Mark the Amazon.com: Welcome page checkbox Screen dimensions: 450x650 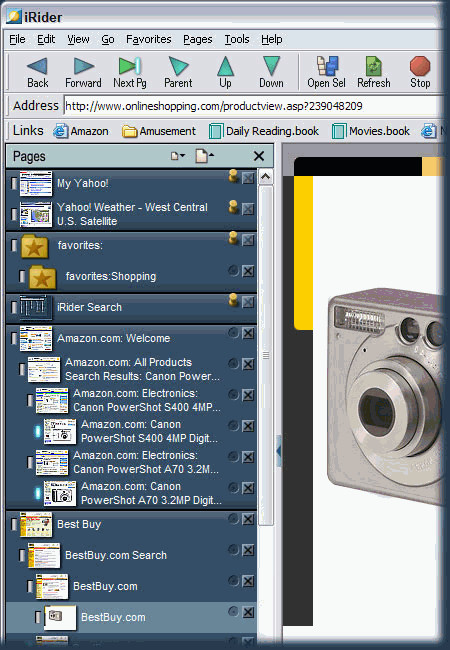(x=14, y=338)
